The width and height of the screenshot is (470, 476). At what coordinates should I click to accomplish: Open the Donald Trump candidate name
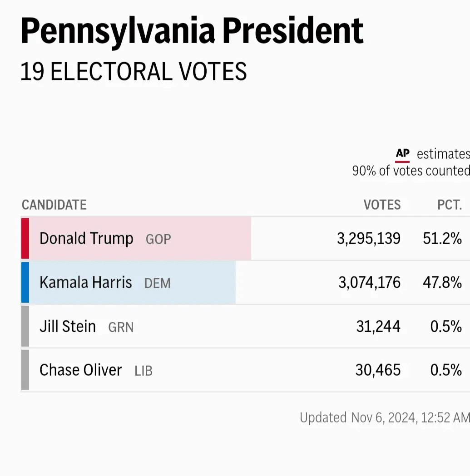86,239
